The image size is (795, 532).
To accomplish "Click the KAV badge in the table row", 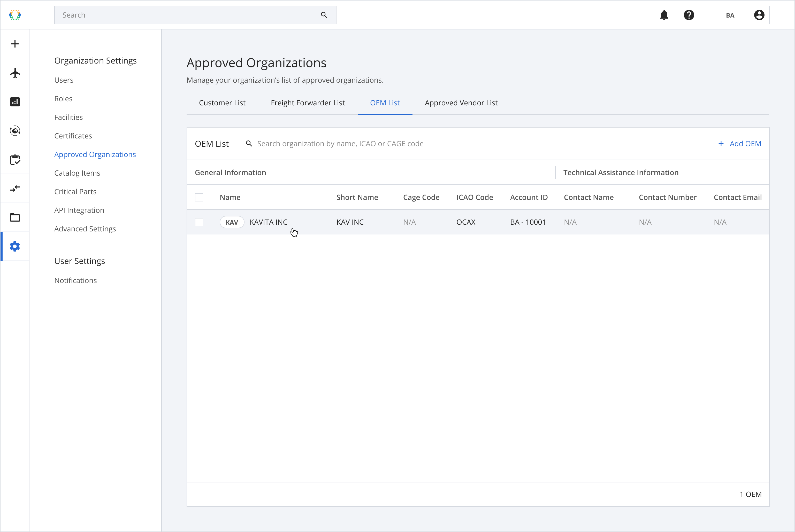I will (x=232, y=222).
